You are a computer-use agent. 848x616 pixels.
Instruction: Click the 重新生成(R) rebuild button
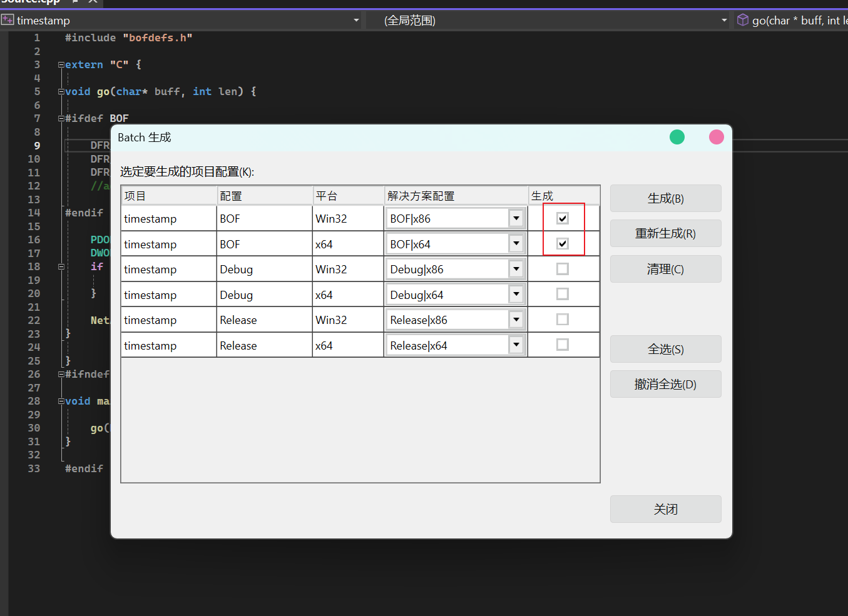pyautogui.click(x=665, y=233)
